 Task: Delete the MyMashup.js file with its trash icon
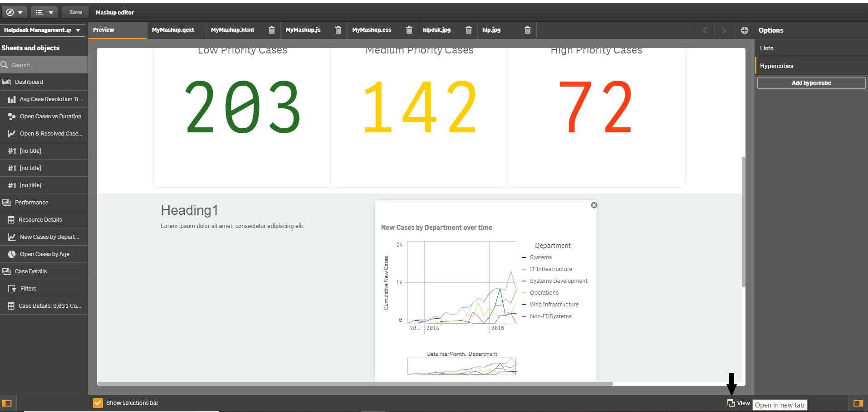pyautogui.click(x=338, y=30)
